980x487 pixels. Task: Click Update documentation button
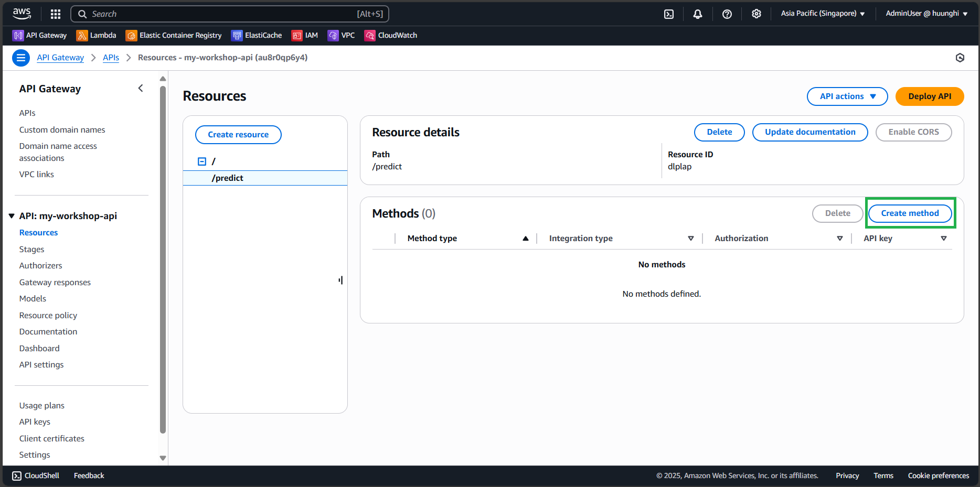click(810, 132)
